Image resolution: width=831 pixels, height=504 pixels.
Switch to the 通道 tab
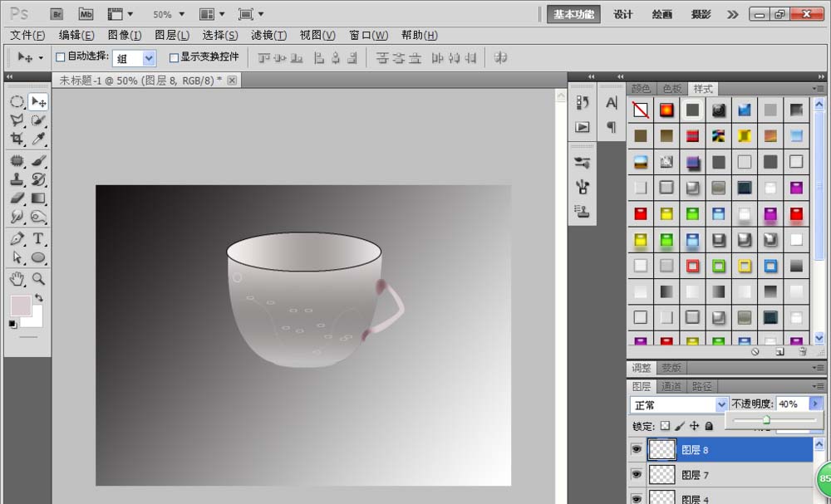(672, 385)
